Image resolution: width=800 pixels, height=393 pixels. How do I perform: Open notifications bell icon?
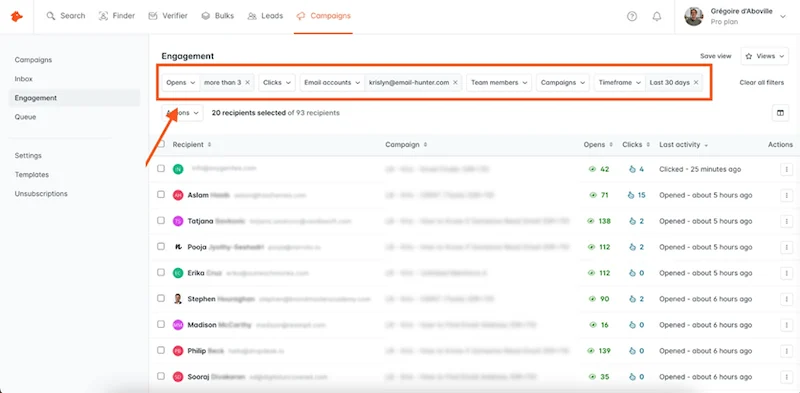point(657,16)
